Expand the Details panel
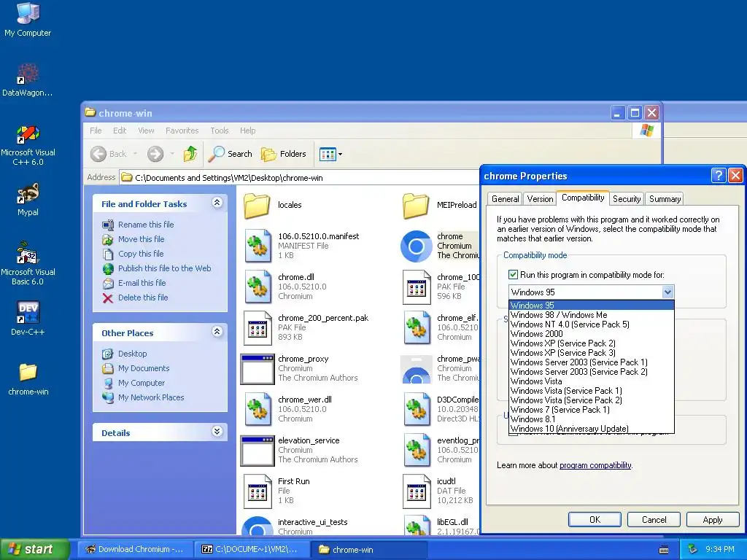The width and height of the screenshot is (747, 560). (217, 432)
